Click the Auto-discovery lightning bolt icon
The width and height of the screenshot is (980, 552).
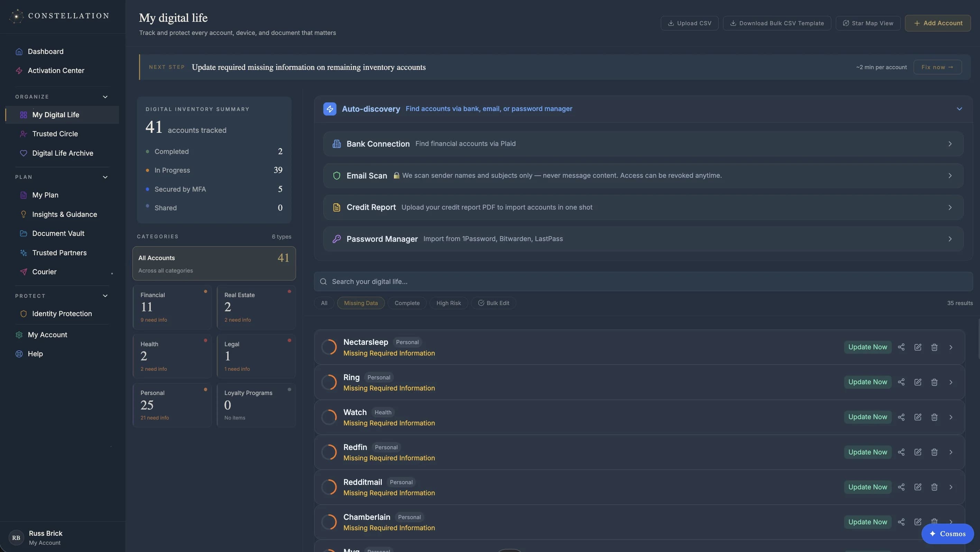(330, 109)
